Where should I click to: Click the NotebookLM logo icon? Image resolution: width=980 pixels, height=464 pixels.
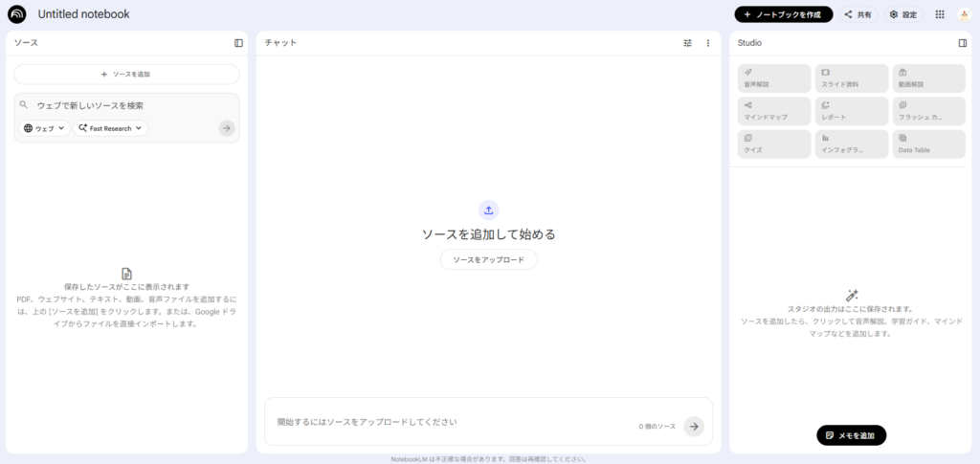[16, 14]
